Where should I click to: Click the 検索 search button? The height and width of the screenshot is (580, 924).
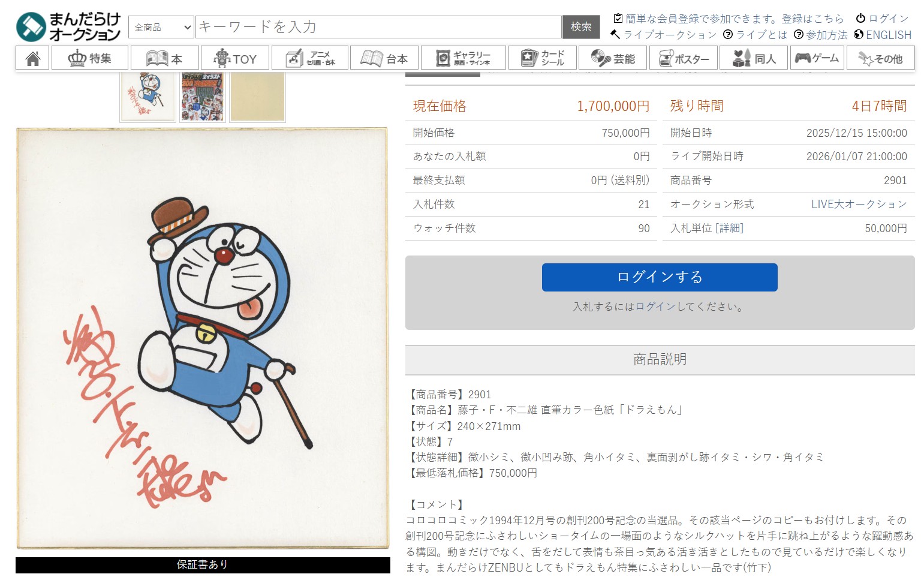coord(580,27)
